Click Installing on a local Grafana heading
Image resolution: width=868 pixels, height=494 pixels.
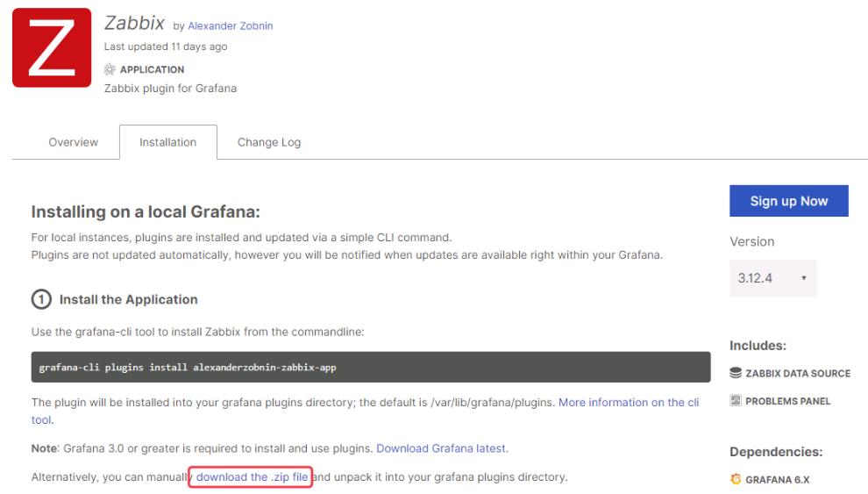point(146,211)
